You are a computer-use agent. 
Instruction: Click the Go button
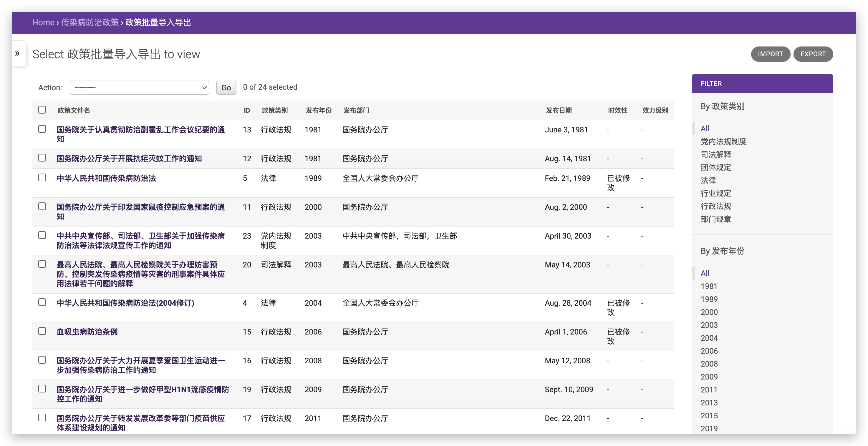pos(226,87)
